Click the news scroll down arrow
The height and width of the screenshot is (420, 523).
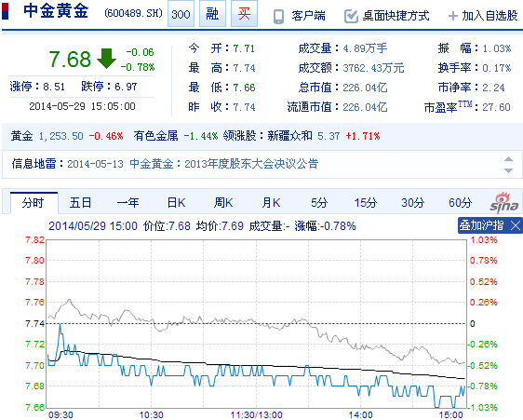point(508,170)
